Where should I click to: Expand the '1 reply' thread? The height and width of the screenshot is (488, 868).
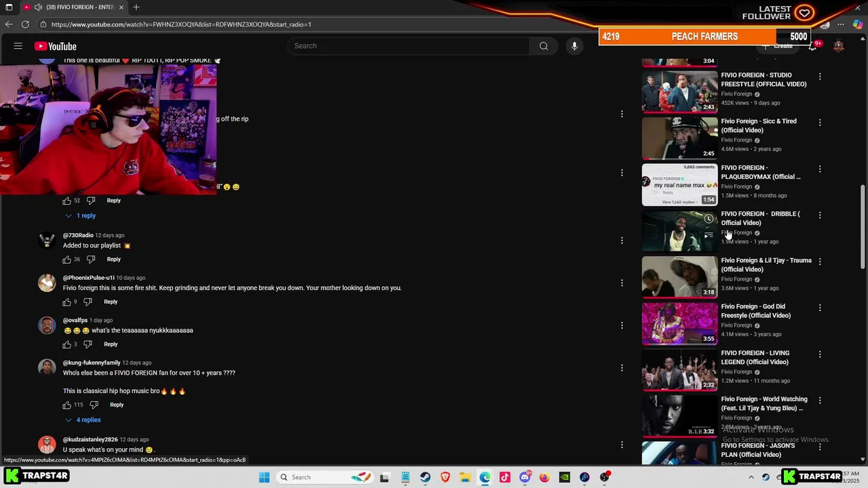click(81, 216)
